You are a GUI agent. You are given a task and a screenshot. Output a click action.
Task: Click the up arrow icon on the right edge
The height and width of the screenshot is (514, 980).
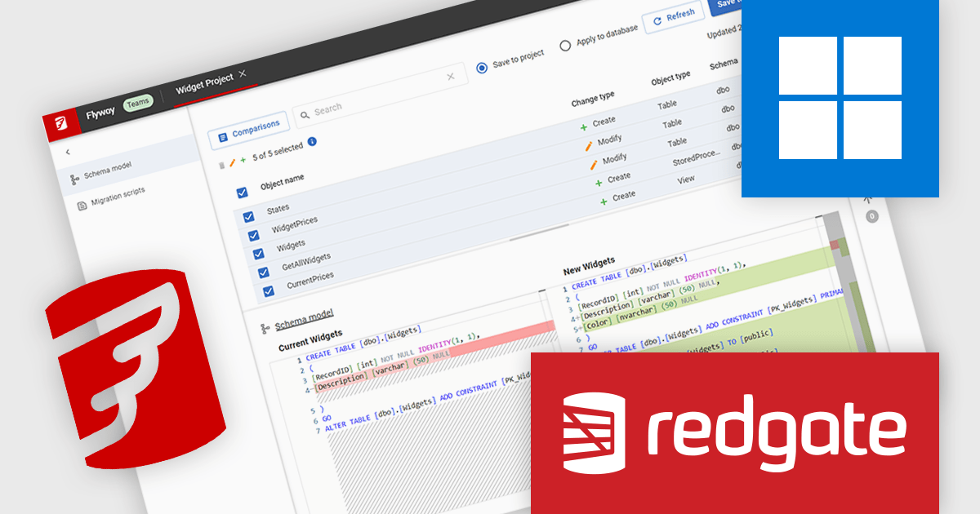pos(867,199)
